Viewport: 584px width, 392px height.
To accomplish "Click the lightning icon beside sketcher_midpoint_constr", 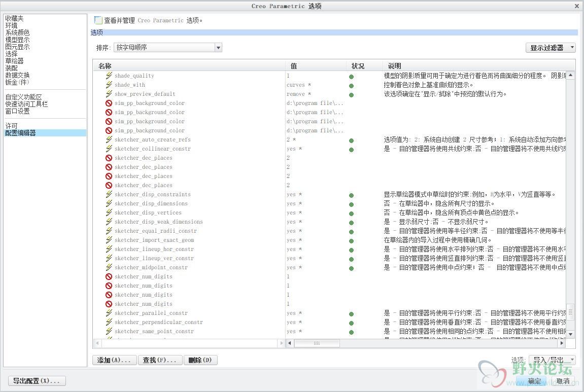I will [x=109, y=267].
